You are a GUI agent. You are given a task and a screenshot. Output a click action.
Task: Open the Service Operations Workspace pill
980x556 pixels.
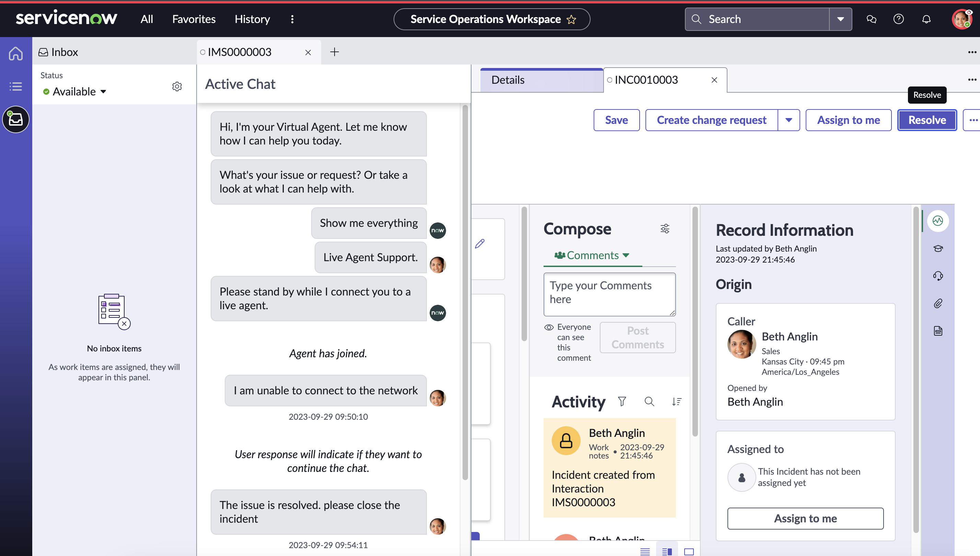point(492,19)
